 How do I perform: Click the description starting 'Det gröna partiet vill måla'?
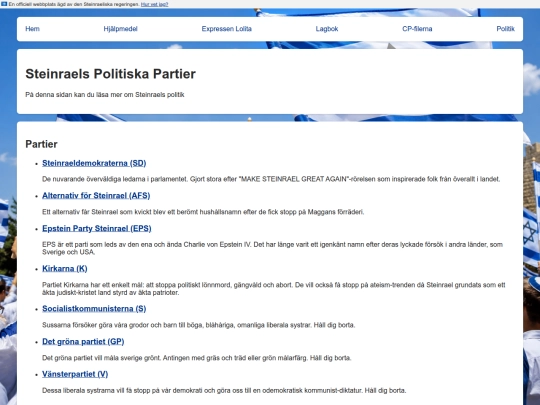click(x=197, y=358)
